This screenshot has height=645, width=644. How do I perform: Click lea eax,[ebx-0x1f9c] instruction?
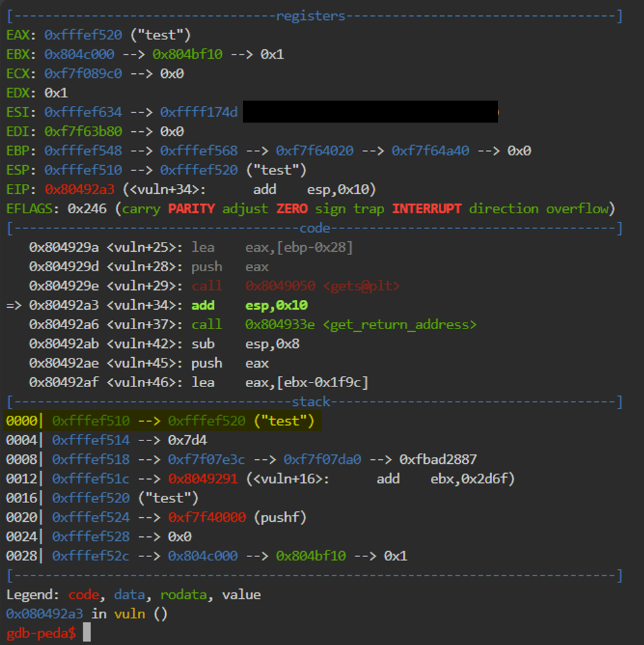coord(280,382)
